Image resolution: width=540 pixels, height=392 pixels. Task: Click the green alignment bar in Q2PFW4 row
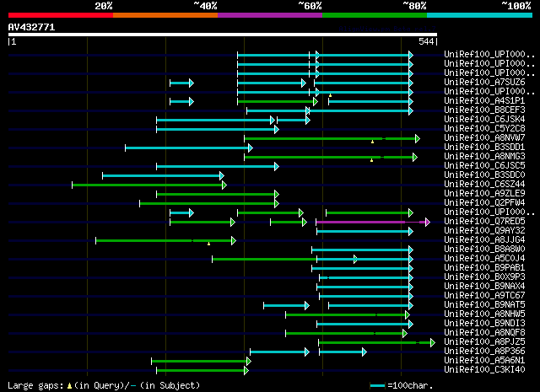pos(208,204)
